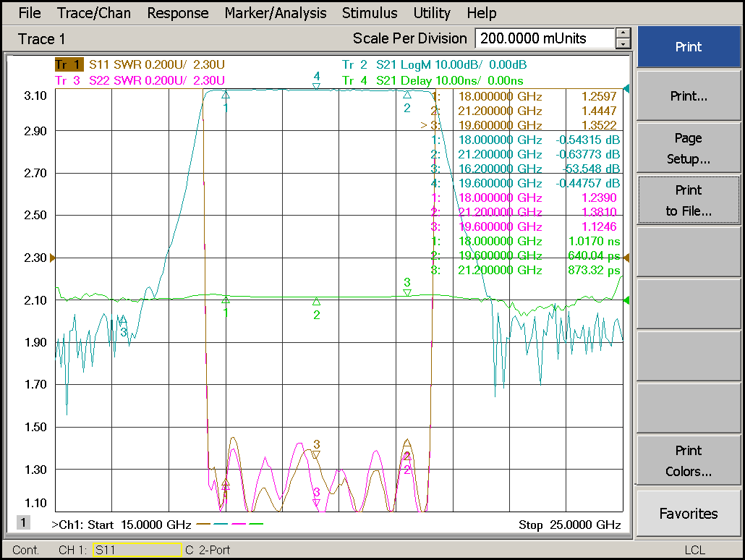
Task: Decrease Scale Per Division with down arrow
Action: [623, 44]
